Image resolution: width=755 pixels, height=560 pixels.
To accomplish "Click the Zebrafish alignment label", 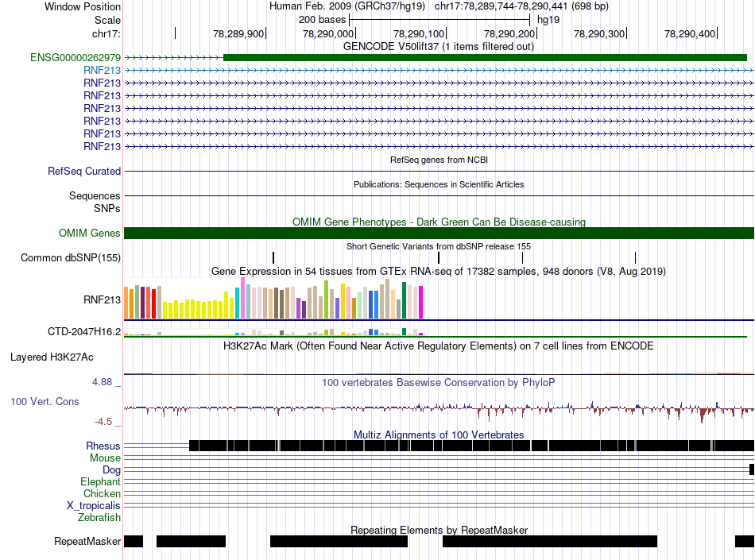I will tap(99, 518).
